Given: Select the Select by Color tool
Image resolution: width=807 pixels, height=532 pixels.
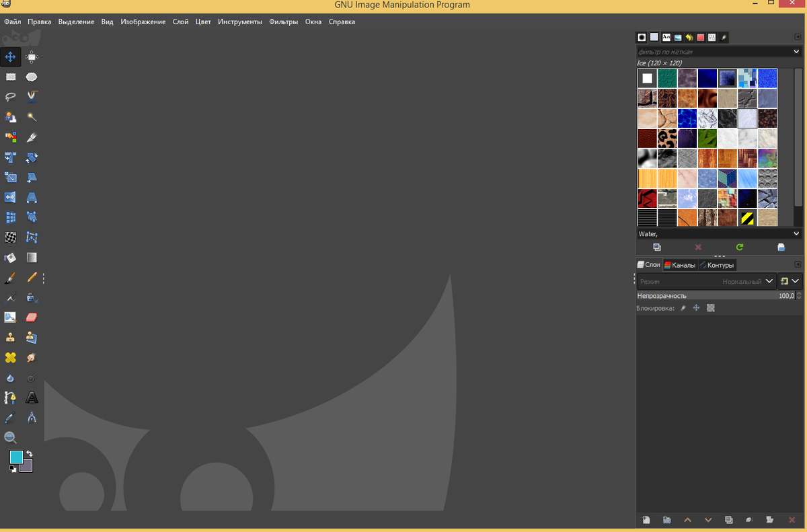Looking at the screenshot, I should [x=11, y=137].
